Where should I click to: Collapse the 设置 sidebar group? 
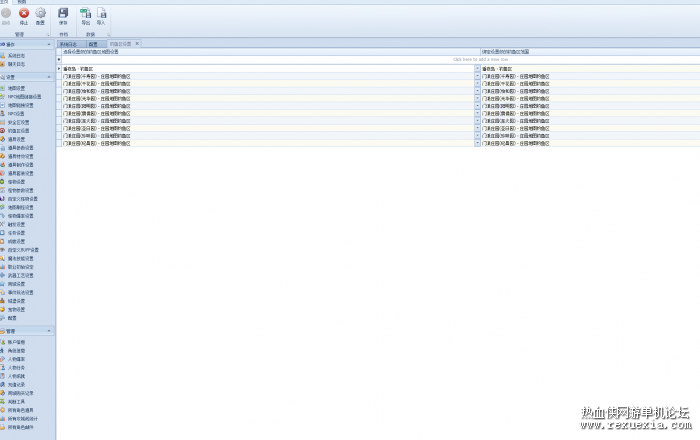pos(49,77)
